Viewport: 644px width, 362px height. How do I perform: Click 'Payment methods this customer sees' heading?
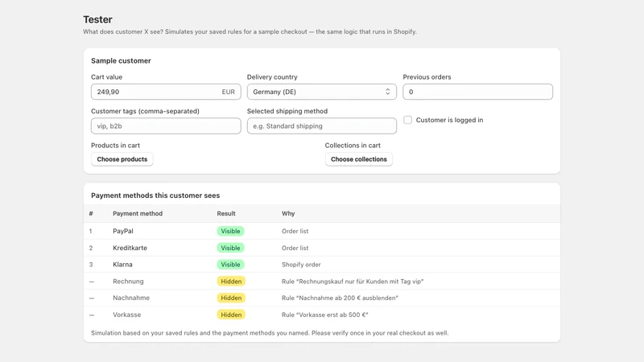click(155, 195)
